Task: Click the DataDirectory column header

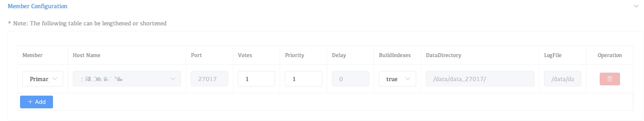Action: click(x=443, y=55)
